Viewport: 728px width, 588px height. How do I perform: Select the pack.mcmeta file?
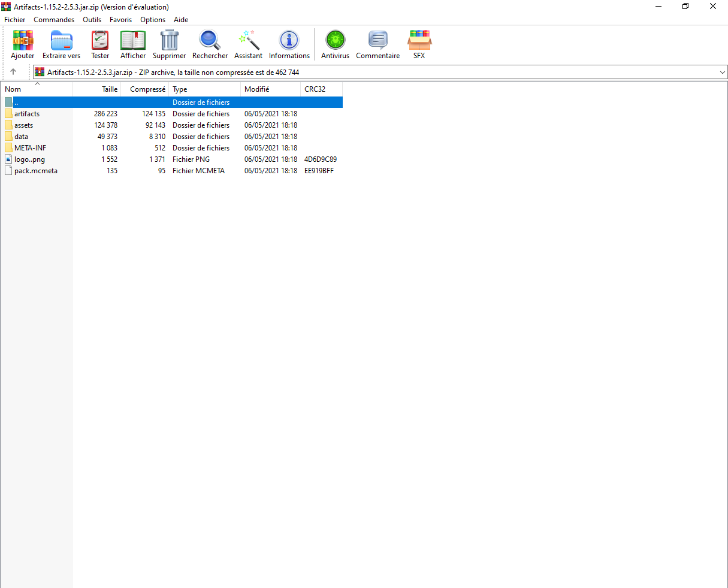36,171
